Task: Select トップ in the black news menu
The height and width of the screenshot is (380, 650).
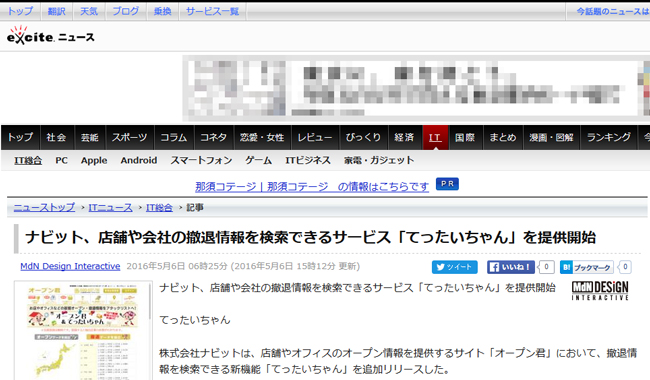Action: pos(20,137)
